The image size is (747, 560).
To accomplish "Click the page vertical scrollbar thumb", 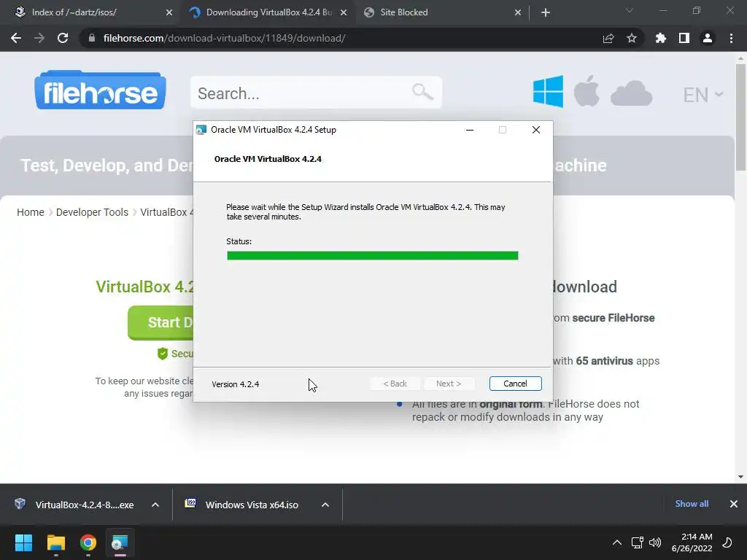I will (740, 117).
